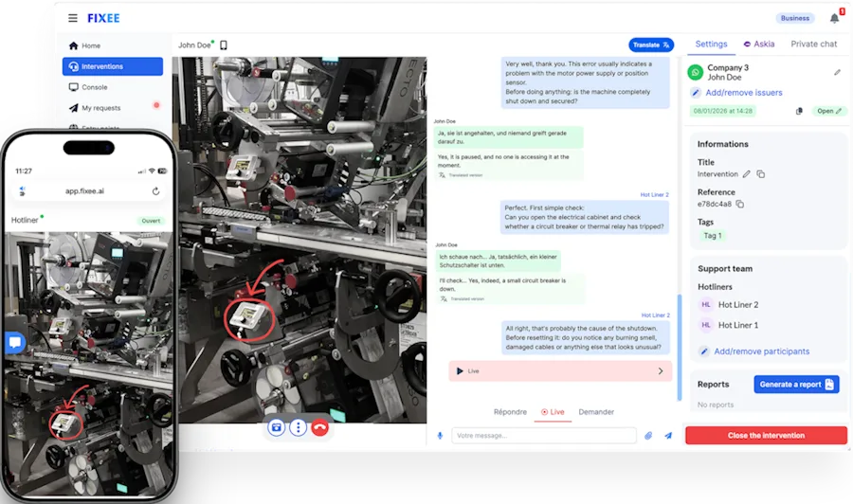Viewport: 853px width, 504px height.
Task: Toggle the Translate button
Action: tap(651, 45)
